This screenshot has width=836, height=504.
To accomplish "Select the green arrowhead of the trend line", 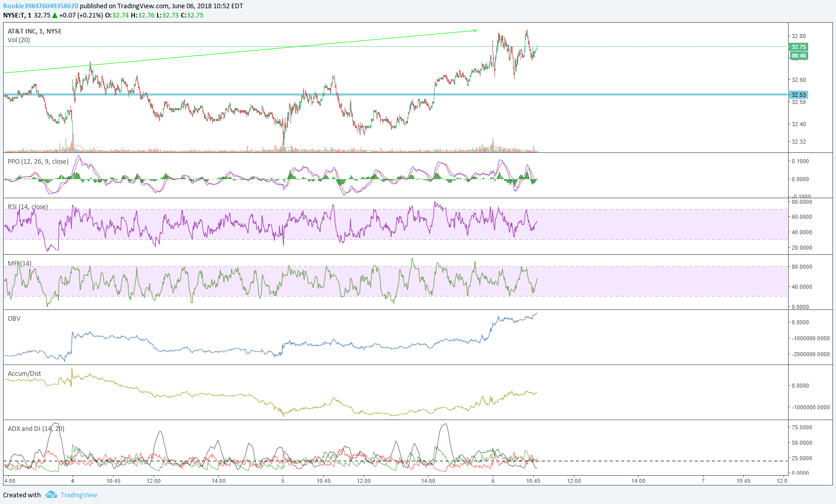I will pyautogui.click(x=474, y=30).
